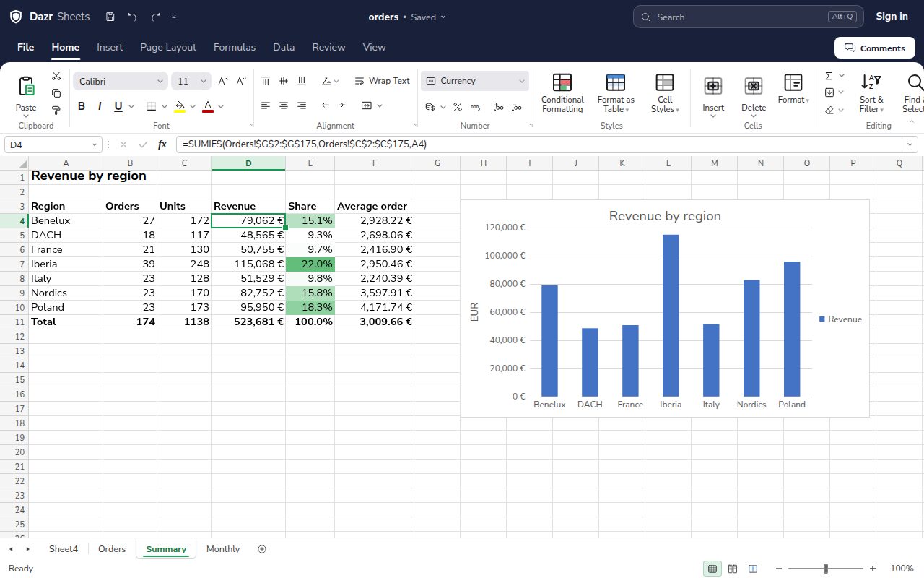Switch to the Formulas tab
This screenshot has height=578, width=924.
235,47
